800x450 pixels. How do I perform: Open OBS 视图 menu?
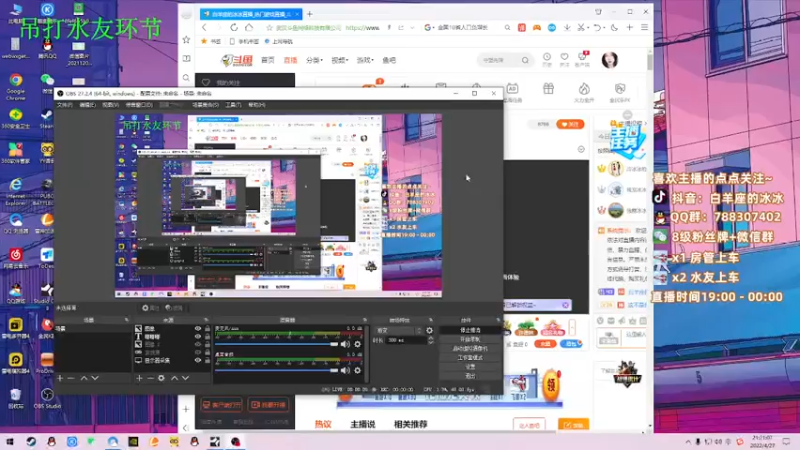tap(110, 105)
